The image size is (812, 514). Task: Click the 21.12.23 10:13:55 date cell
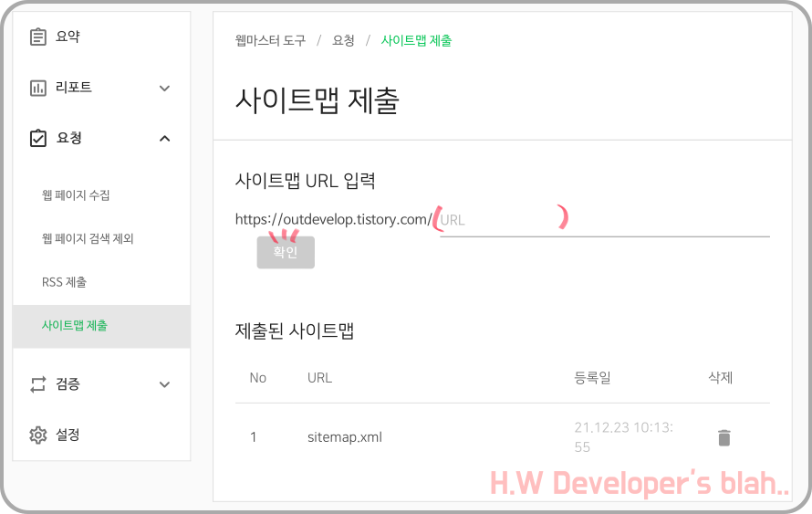[x=623, y=437]
